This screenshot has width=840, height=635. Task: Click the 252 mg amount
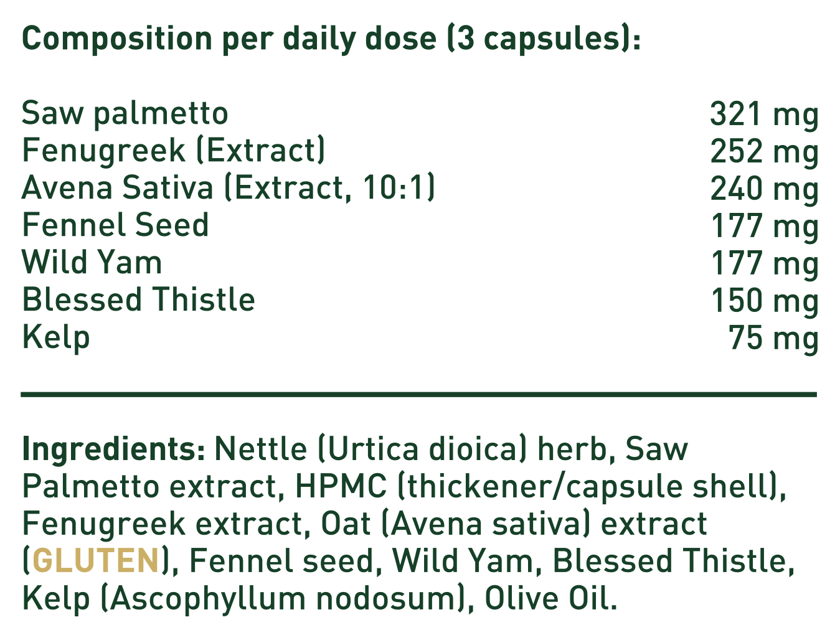[764, 152]
